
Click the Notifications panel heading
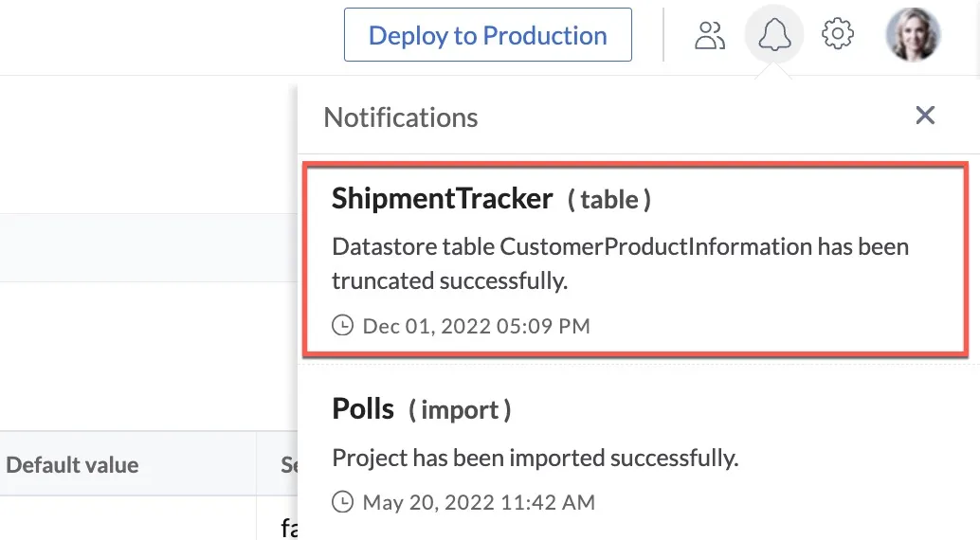point(401,117)
